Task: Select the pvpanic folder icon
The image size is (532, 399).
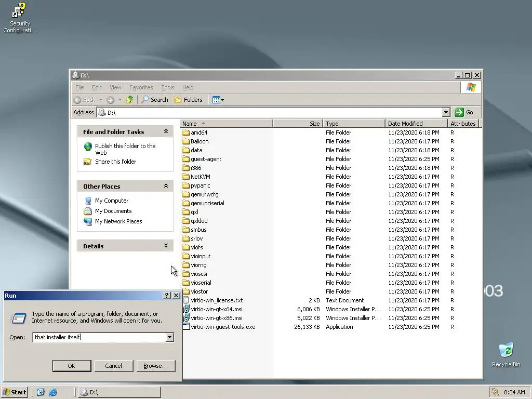Action: pyautogui.click(x=185, y=185)
